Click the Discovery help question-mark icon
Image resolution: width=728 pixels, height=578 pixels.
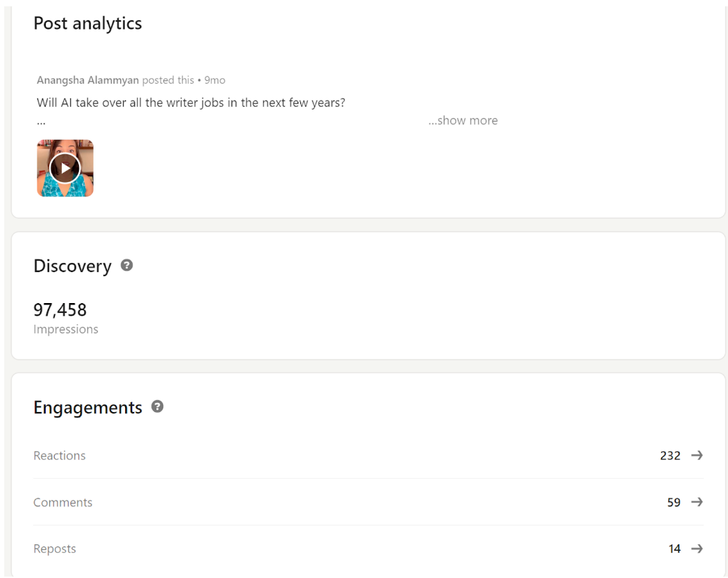pyautogui.click(x=127, y=265)
